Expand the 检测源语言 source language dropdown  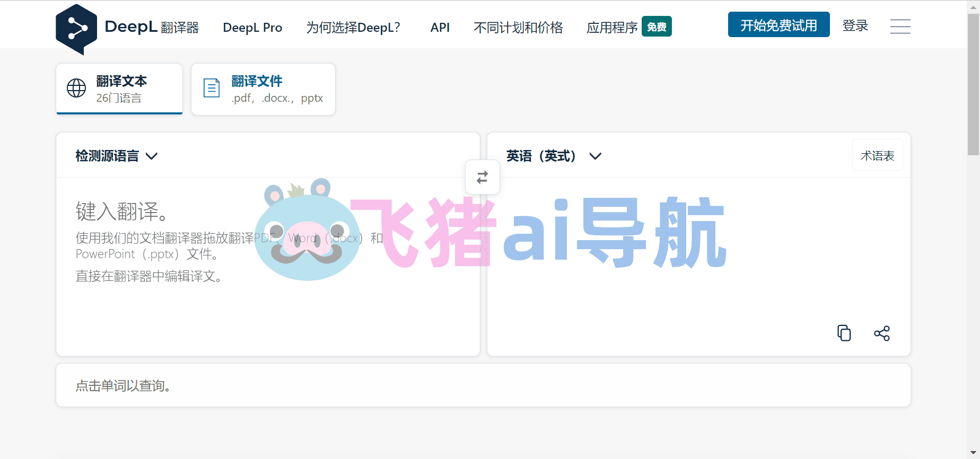117,156
